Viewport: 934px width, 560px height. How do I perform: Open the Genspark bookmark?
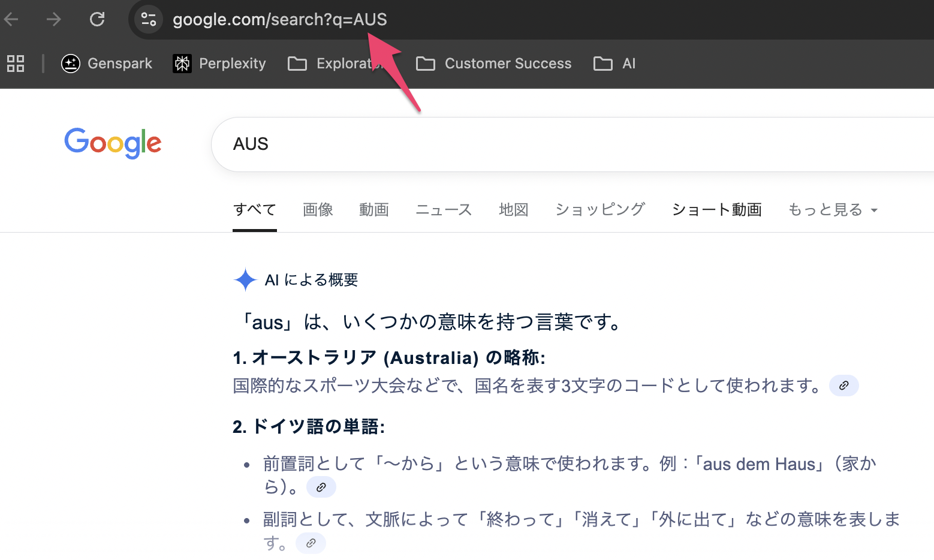click(107, 63)
